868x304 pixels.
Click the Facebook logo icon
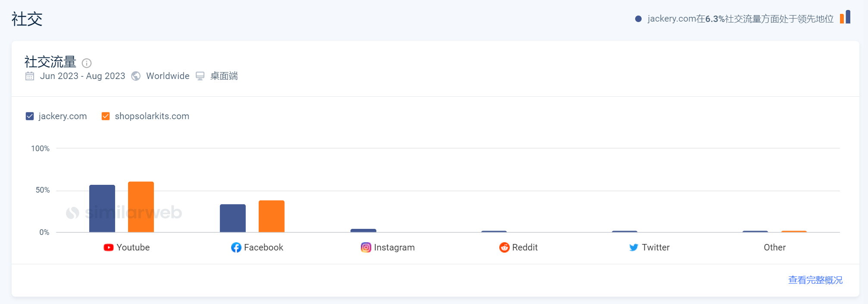tap(236, 247)
